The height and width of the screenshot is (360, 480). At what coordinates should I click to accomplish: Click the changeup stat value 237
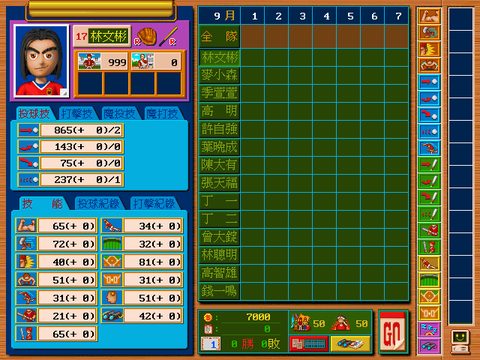coord(82,180)
